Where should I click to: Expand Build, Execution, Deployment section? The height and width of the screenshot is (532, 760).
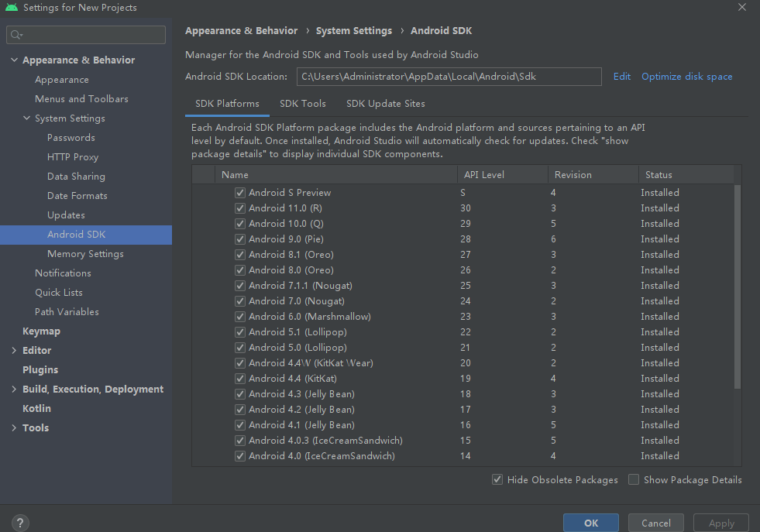point(14,389)
